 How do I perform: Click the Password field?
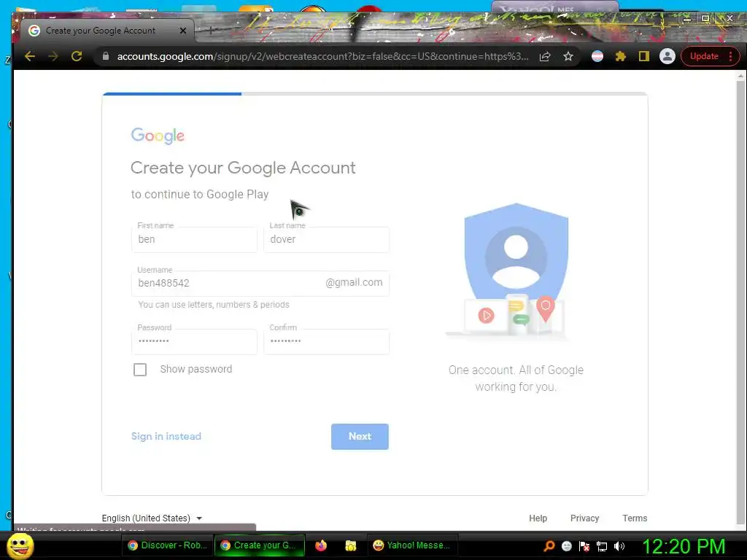(x=194, y=341)
